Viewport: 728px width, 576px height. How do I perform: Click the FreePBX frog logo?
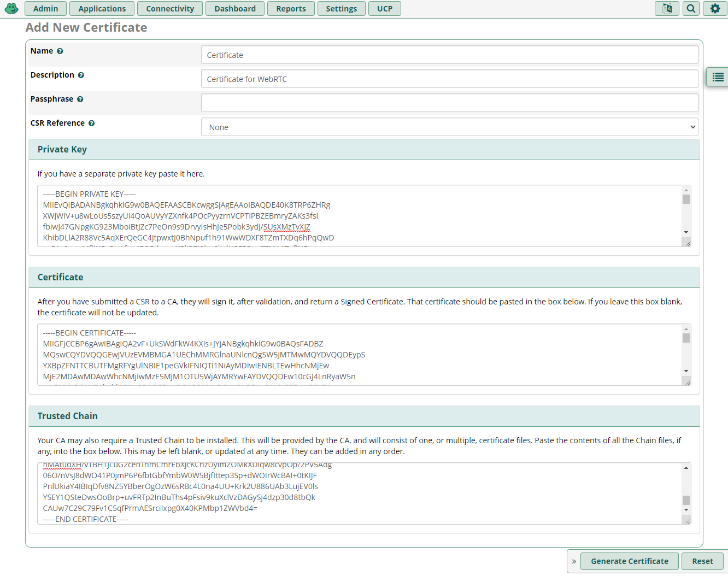pos(11,8)
